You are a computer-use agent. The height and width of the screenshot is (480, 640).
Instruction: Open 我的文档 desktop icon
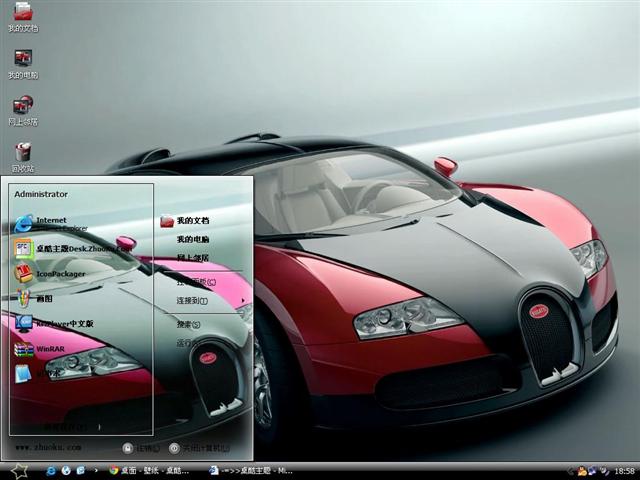click(23, 17)
